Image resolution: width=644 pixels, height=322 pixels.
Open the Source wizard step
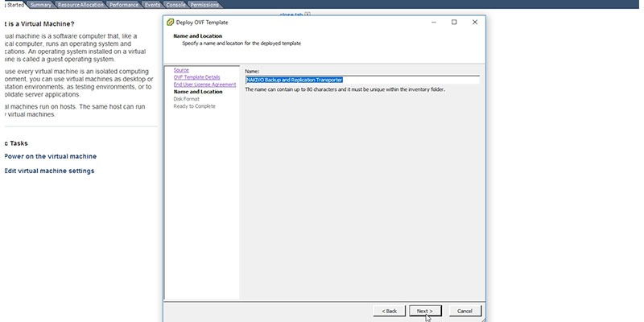pos(181,70)
